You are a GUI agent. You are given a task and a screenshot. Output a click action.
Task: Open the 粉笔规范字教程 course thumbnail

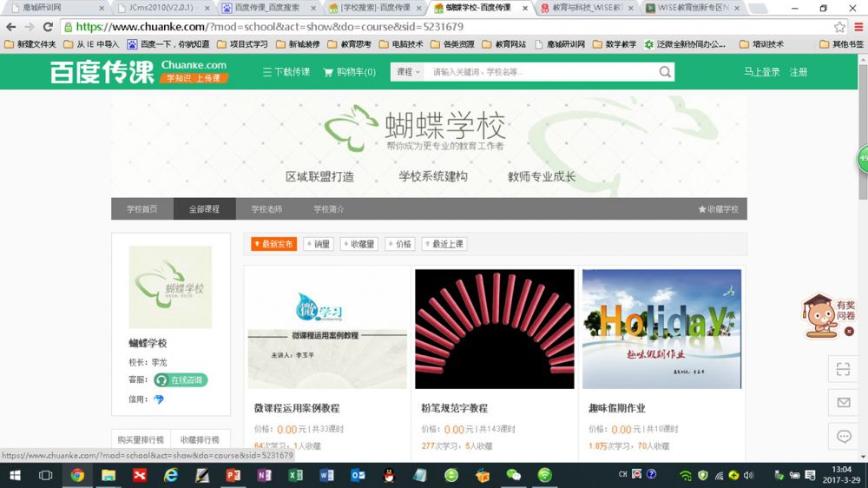click(494, 328)
